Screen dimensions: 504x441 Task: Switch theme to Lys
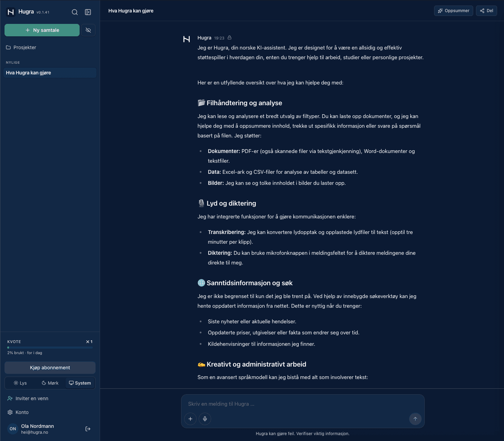[20, 383]
